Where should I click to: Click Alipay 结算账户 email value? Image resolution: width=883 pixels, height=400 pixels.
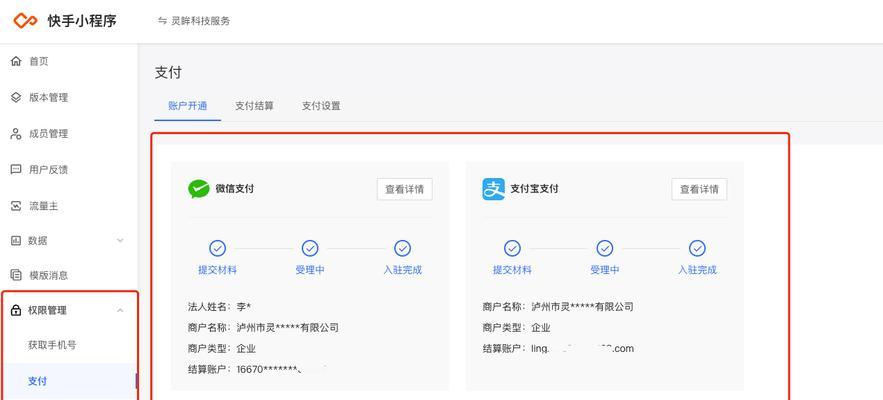click(x=582, y=349)
